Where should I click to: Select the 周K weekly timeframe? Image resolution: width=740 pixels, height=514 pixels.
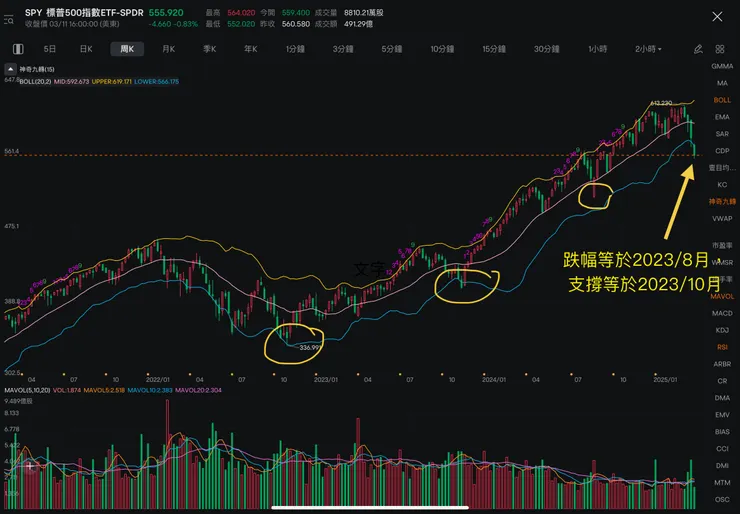(127, 49)
